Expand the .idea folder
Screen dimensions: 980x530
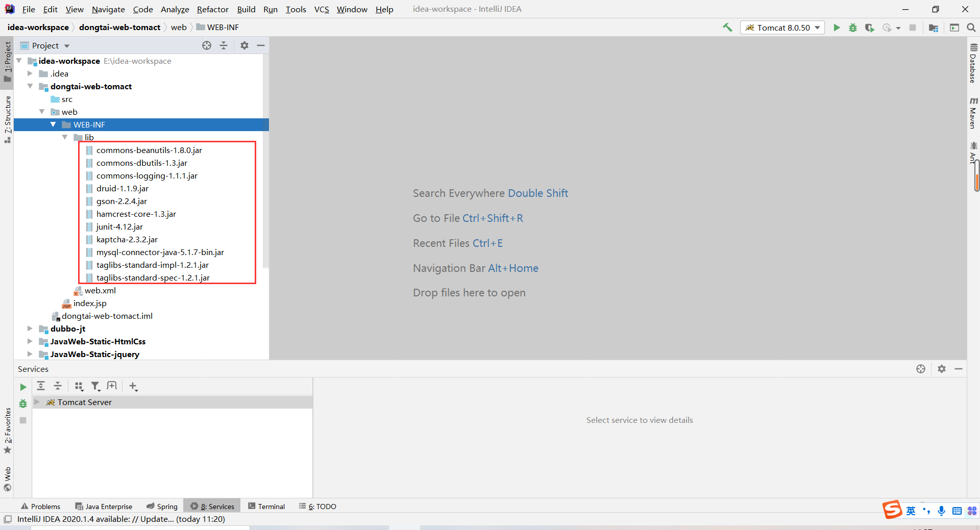pos(30,73)
